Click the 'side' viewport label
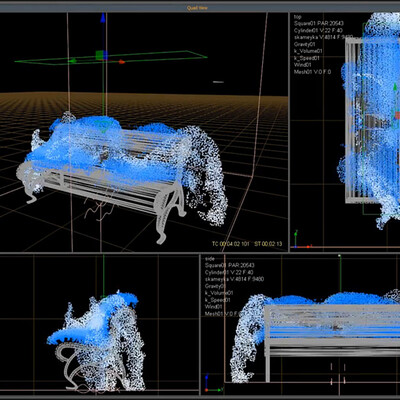400x400 pixels. 210,259
